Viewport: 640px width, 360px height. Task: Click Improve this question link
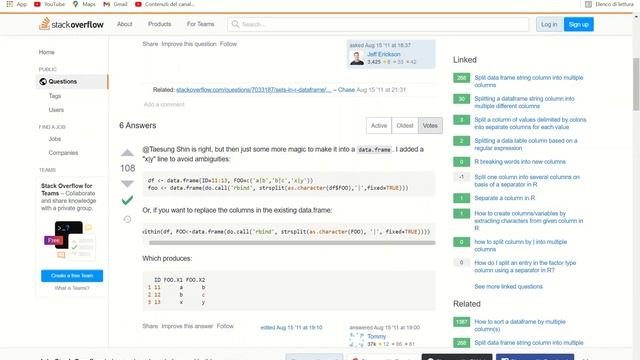(189, 44)
